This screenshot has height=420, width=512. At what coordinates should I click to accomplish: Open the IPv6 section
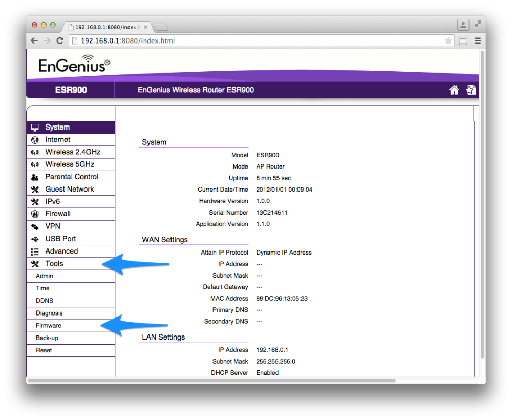pos(71,202)
